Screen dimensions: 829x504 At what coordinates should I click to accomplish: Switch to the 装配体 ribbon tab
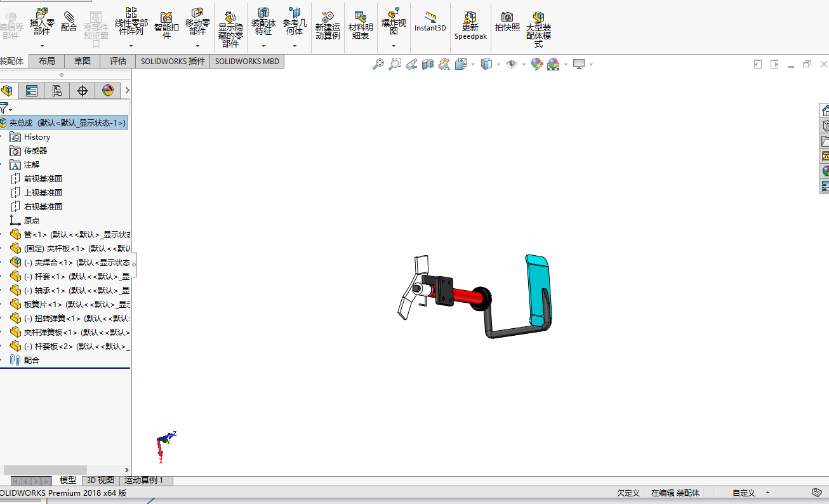pyautogui.click(x=13, y=61)
